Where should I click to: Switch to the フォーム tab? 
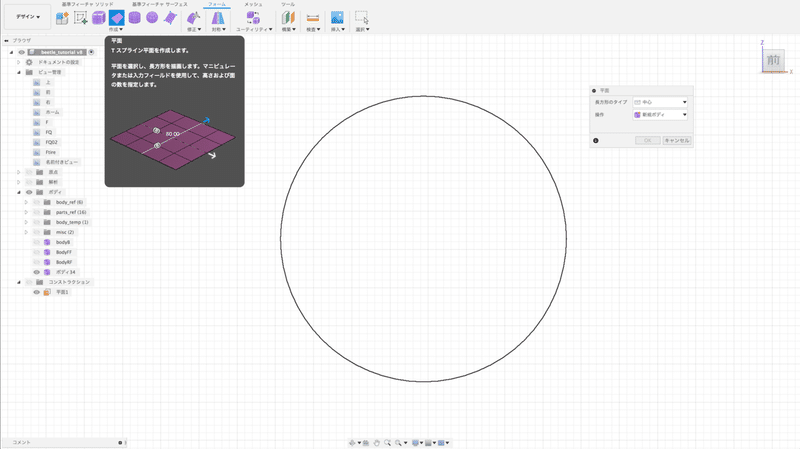(217, 4)
